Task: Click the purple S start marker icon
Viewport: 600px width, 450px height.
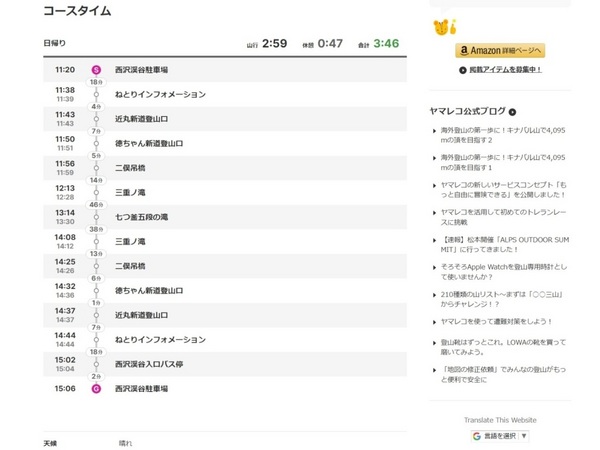Action: tap(96, 70)
